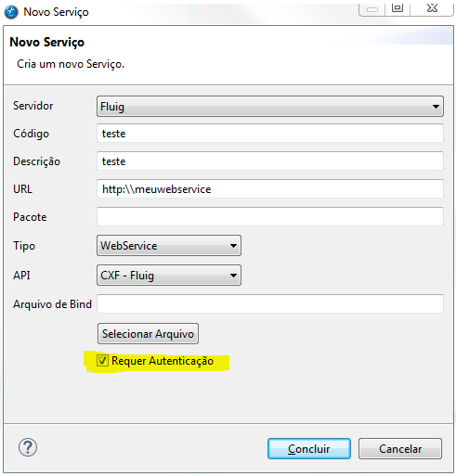Click the Concluir button
This screenshot has width=456, height=476.
click(x=309, y=448)
